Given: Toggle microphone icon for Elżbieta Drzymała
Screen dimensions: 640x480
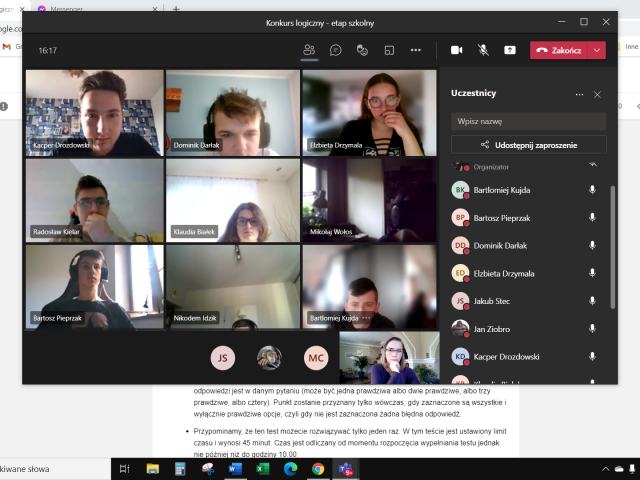Looking at the screenshot, I should [592, 273].
